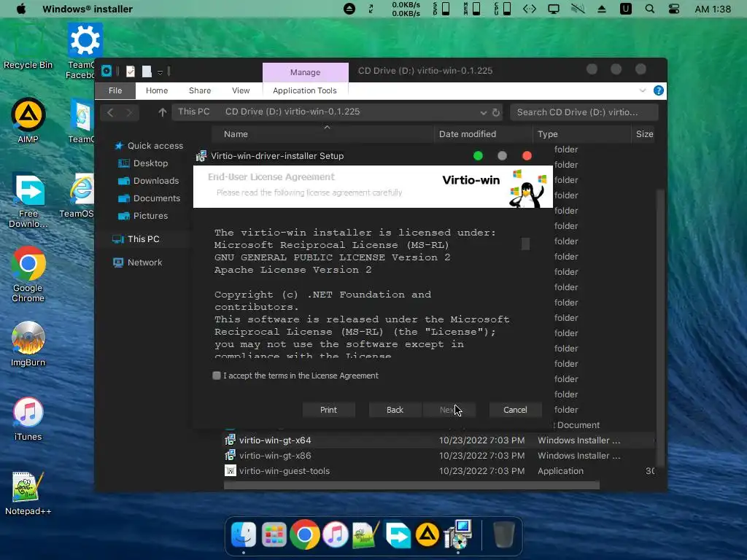
Task: Go Back in the installer wizard
Action: coord(395,410)
